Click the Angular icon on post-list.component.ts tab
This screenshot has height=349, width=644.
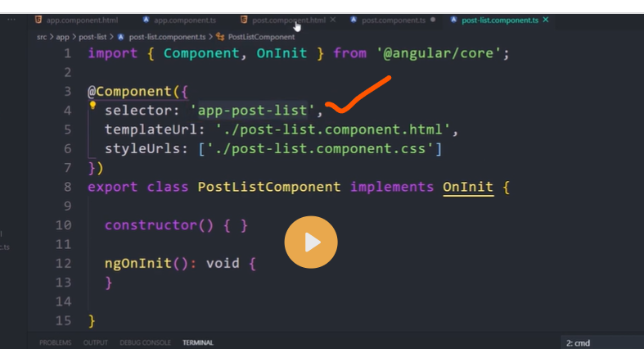pos(453,19)
